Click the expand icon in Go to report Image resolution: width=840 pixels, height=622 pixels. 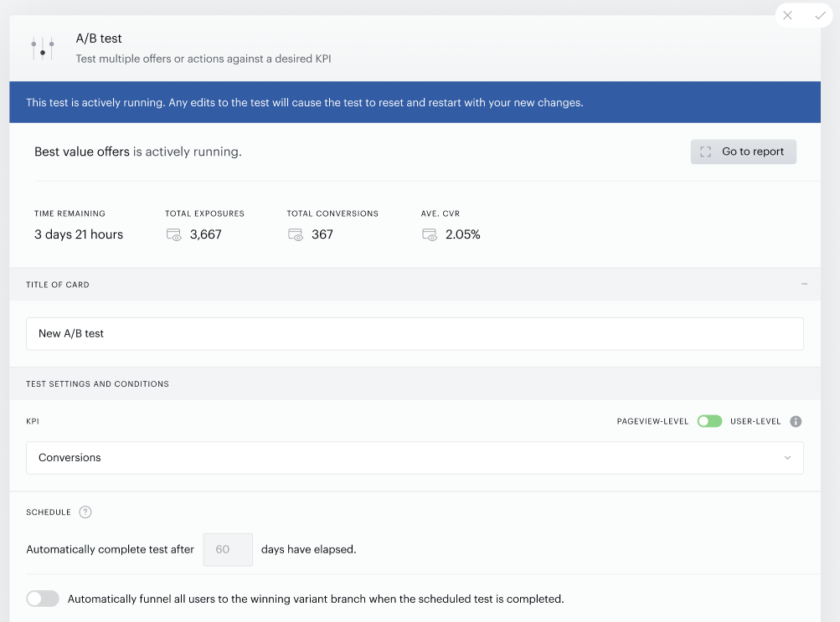click(x=705, y=152)
